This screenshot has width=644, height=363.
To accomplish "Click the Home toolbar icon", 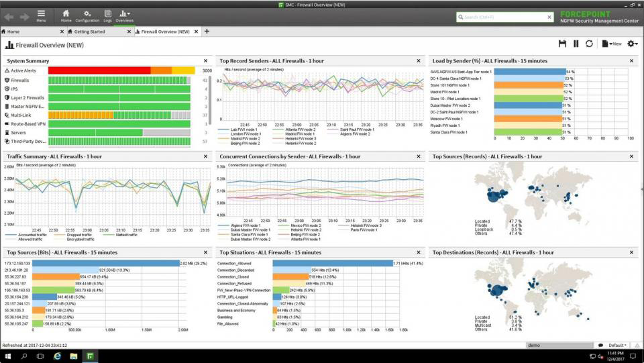I will 66,15.
